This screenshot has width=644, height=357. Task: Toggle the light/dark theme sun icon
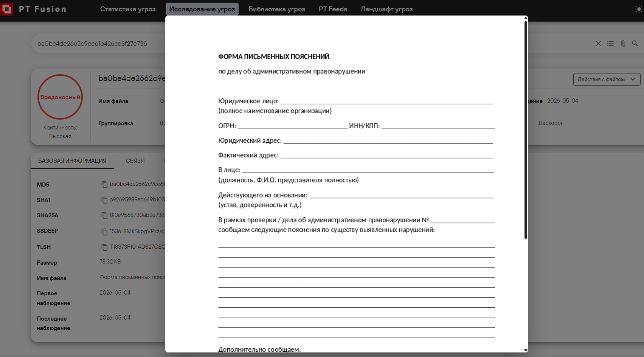click(x=639, y=9)
